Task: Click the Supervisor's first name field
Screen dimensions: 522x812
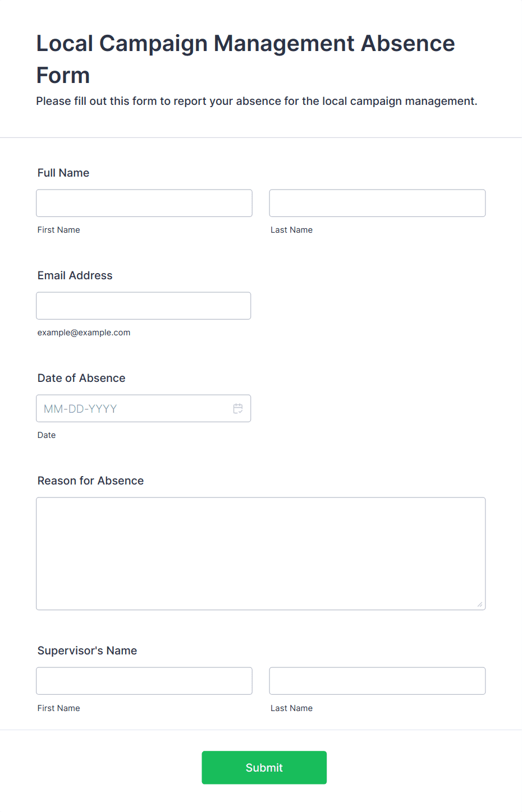Action: tap(144, 681)
